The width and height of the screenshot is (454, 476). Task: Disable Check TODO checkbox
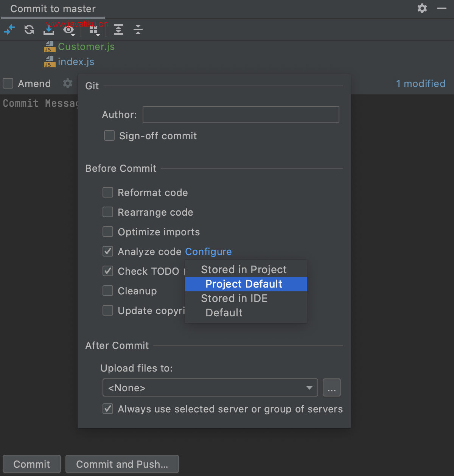108,271
